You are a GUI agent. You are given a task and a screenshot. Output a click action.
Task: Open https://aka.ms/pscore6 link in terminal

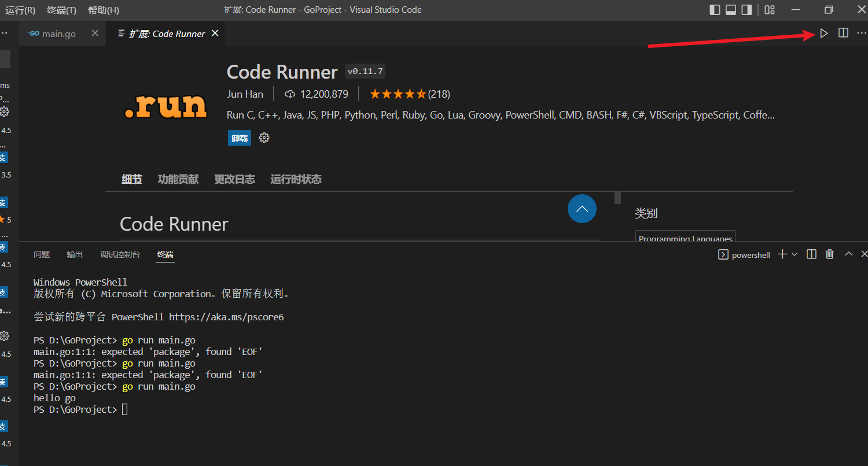(226, 317)
